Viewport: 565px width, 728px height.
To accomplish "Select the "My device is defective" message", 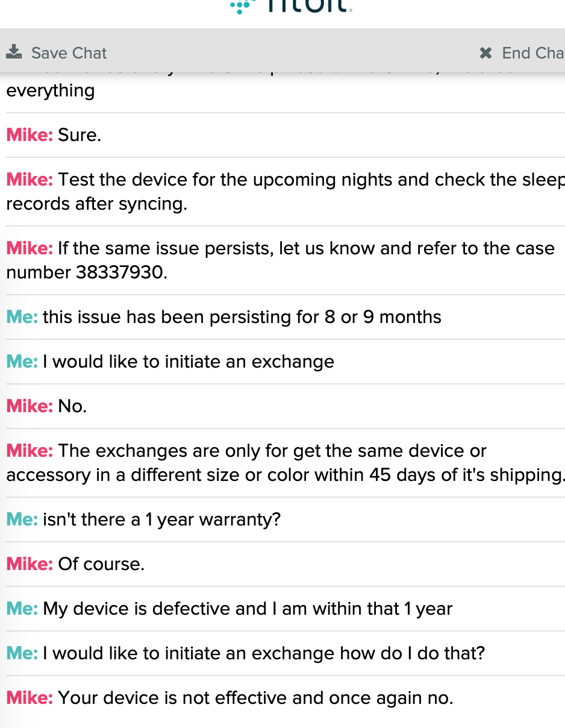I will coord(247,609).
